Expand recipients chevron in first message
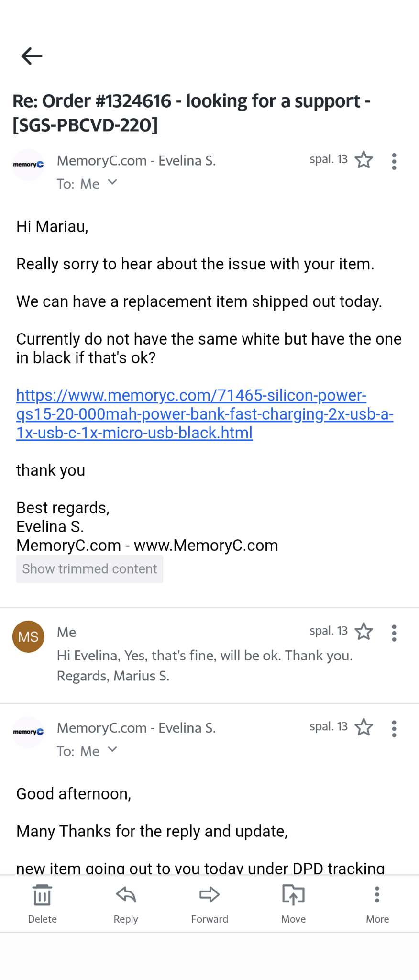419x980 pixels. [x=112, y=182]
